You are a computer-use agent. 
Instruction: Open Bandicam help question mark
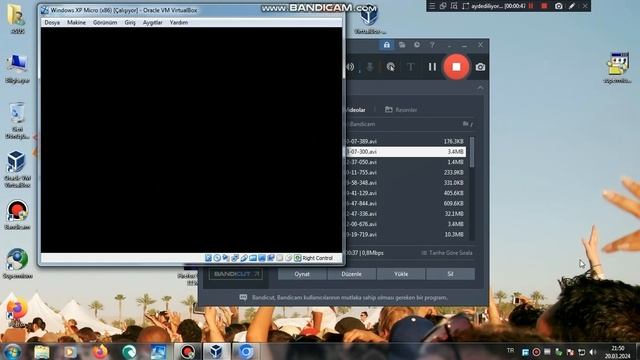click(432, 45)
